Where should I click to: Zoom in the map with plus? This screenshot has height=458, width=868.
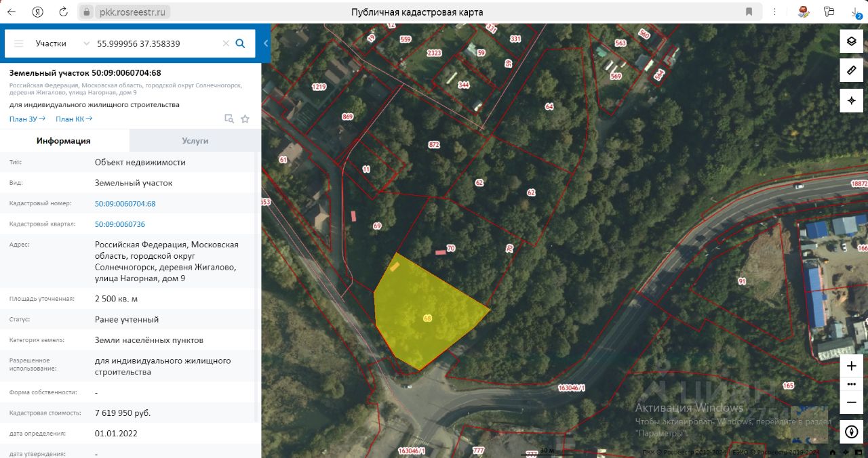[852, 366]
